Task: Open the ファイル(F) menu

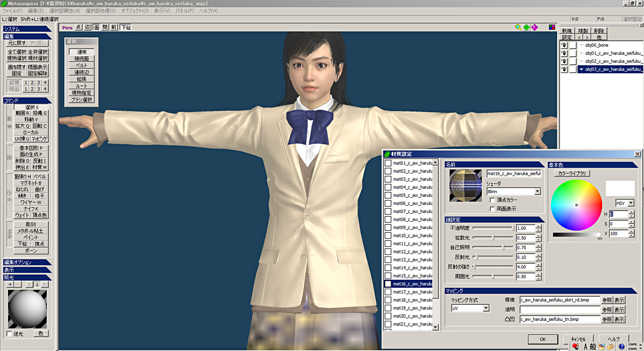Action: tap(13, 11)
